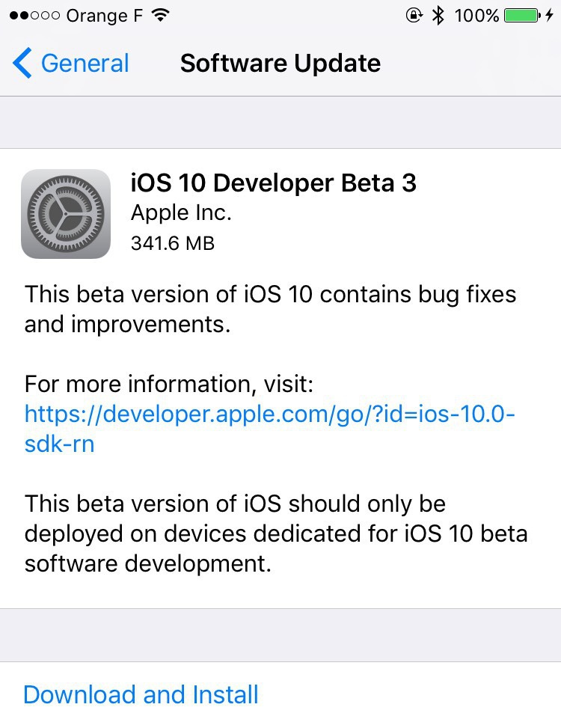561x728 pixels.
Task: Tap the 'For more information, visit:' text
Action: [169, 385]
